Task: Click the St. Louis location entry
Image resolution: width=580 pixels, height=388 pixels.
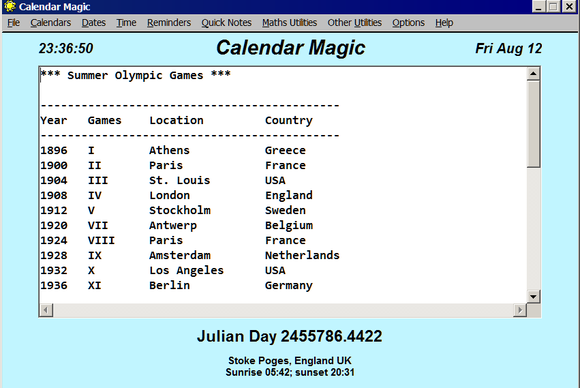Action: [x=179, y=180]
